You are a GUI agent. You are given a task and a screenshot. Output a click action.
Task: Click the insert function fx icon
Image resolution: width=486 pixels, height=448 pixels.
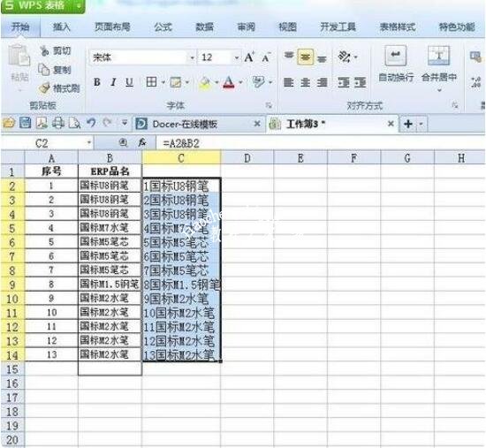pos(142,143)
